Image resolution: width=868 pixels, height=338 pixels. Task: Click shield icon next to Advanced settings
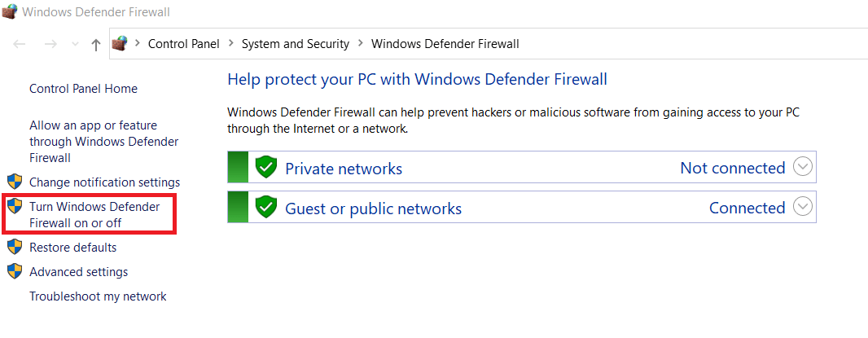coord(15,271)
